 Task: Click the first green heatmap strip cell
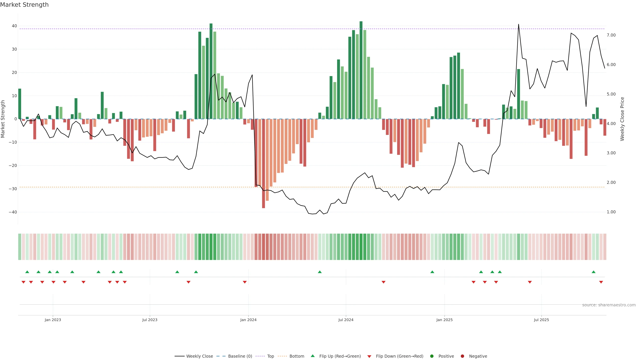19,247
